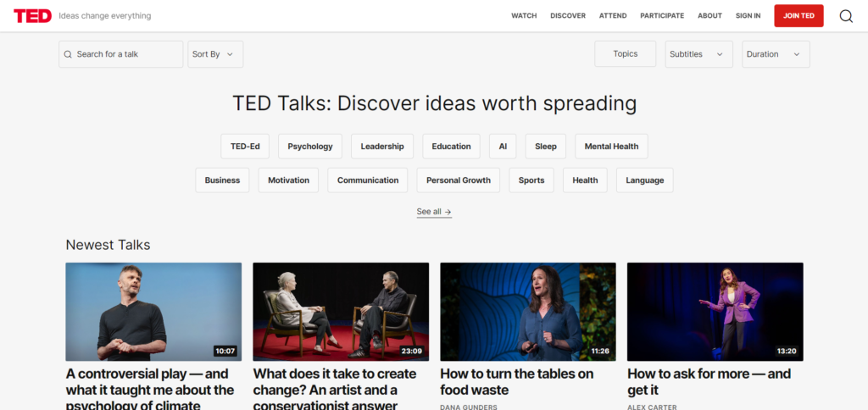Follow the See all topics link

[x=434, y=212]
